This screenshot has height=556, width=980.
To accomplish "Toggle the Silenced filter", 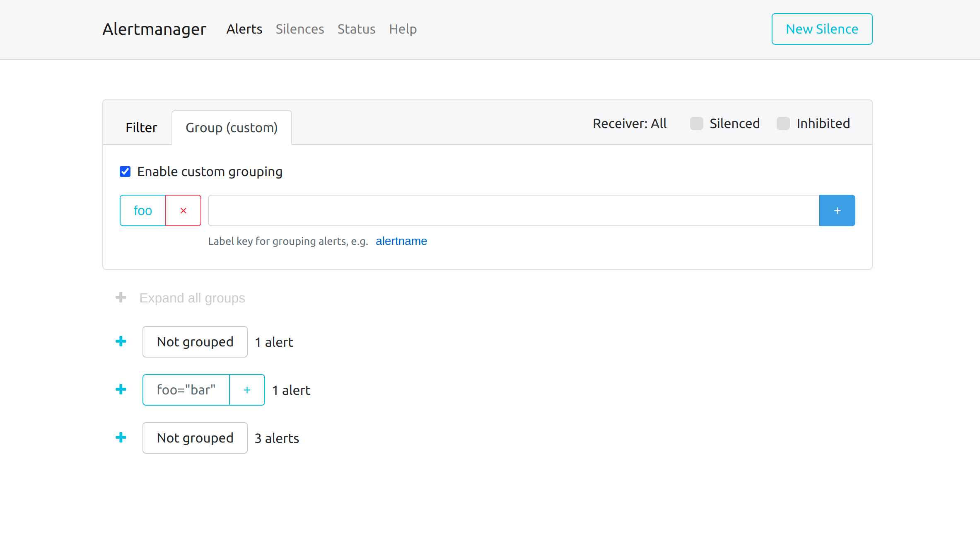I will (696, 123).
